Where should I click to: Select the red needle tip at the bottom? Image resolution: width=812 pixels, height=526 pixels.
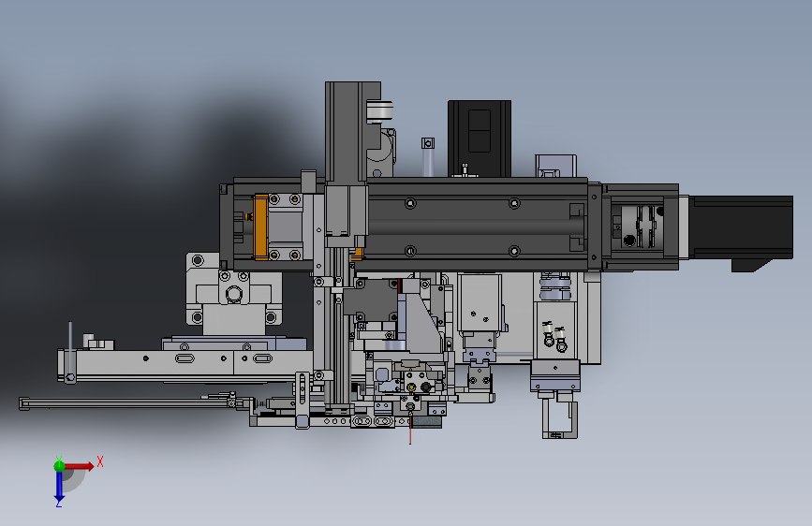pyautogui.click(x=410, y=430)
